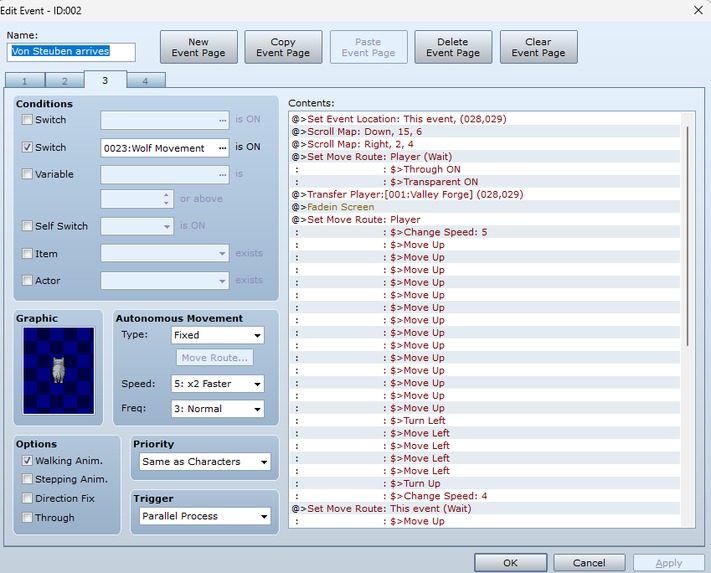Screen dimensions: 711x573
Task: Expand the Priority dropdown
Action: [x=205, y=462]
